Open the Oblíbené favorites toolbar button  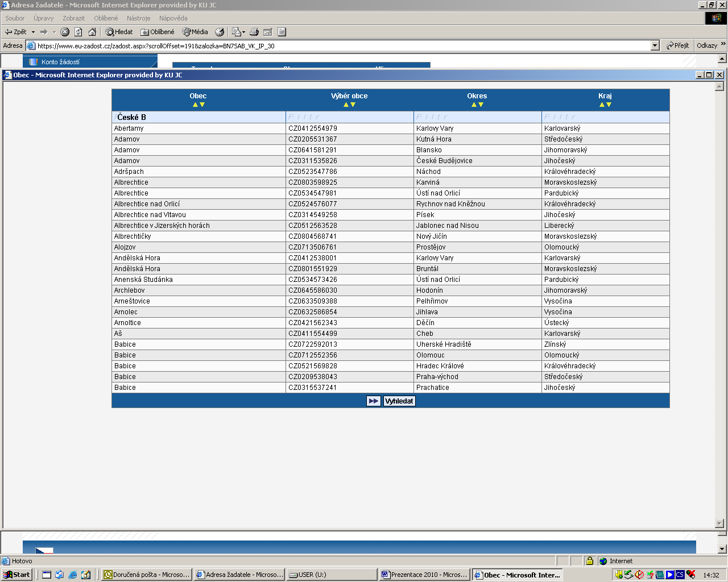158,32
